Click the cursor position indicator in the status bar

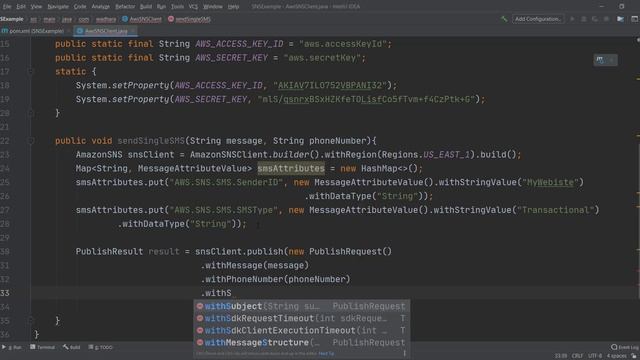pyautogui.click(x=561, y=356)
